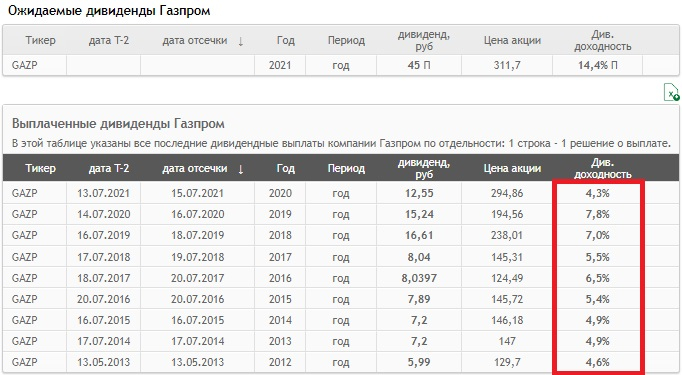Sort paid table by Год header
Viewport: 682px width, 375px height.
[x=285, y=168]
